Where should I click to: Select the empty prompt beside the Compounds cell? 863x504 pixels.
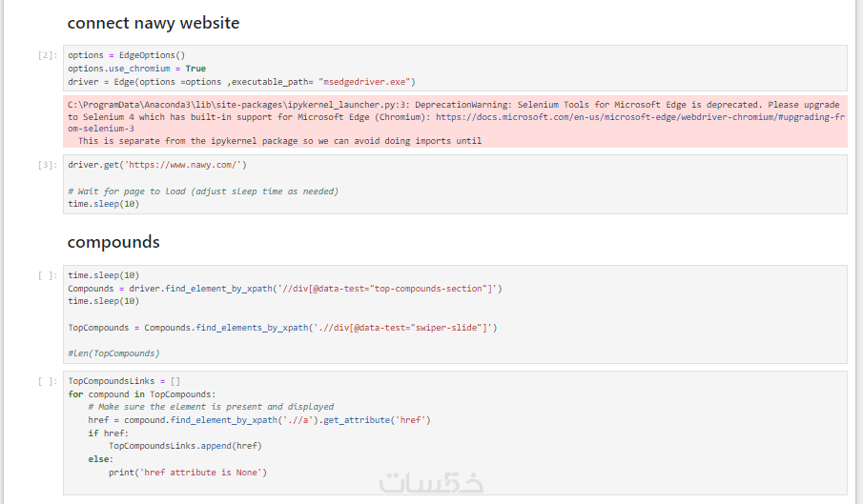pos(48,276)
